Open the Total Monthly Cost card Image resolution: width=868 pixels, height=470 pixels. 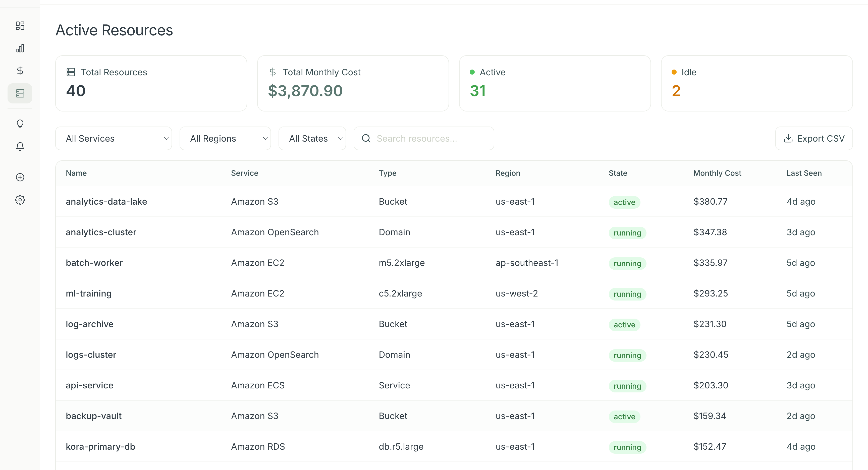pyautogui.click(x=353, y=83)
